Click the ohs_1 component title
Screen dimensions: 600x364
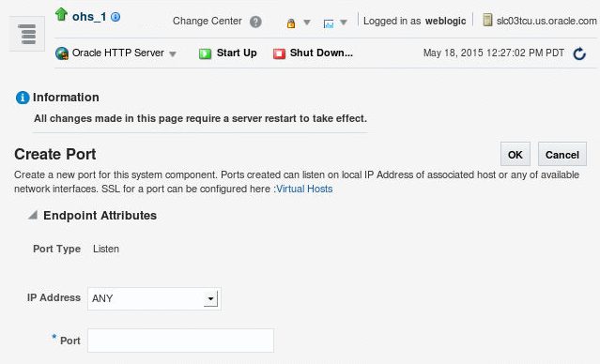click(89, 17)
